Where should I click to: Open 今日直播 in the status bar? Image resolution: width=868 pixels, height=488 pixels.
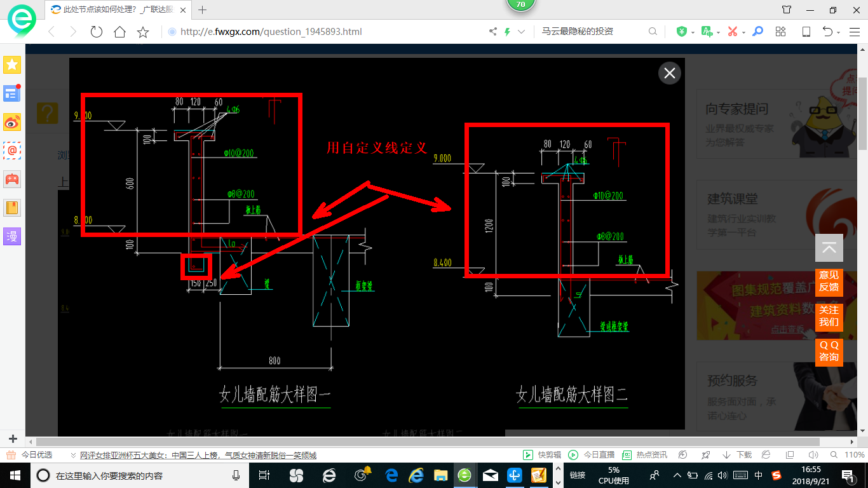(x=592, y=455)
